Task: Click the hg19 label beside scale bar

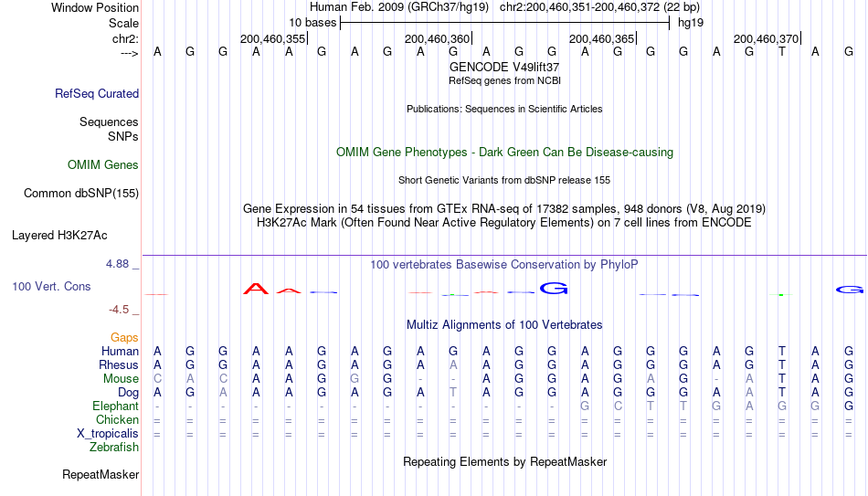Action: [691, 23]
